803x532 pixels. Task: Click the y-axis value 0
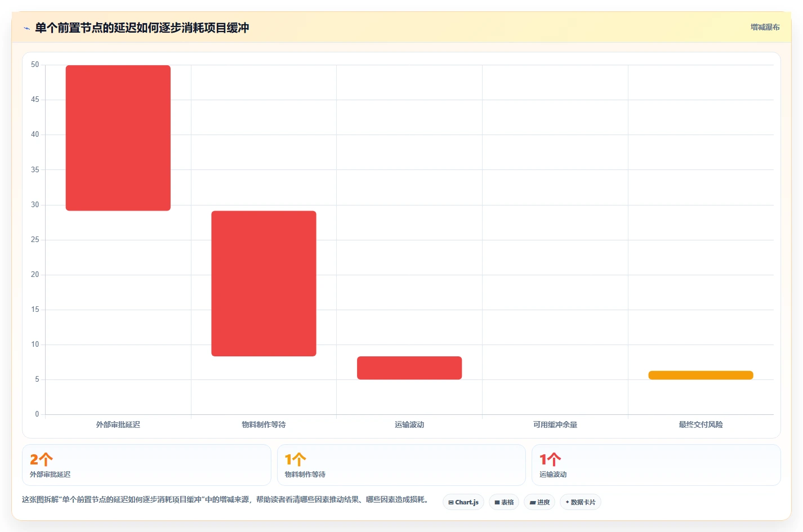tap(37, 414)
